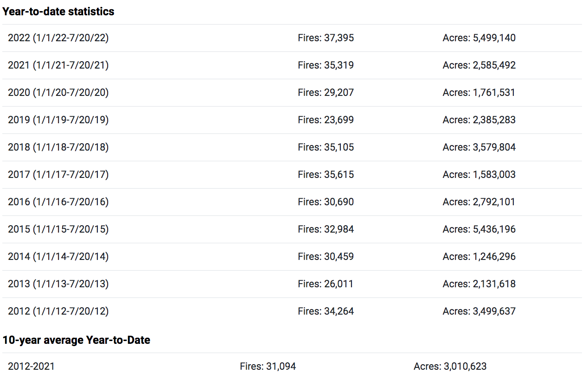Select the 2012 (1/1/12-7/20/12) row label
This screenshot has height=392, width=588.
click(x=58, y=311)
